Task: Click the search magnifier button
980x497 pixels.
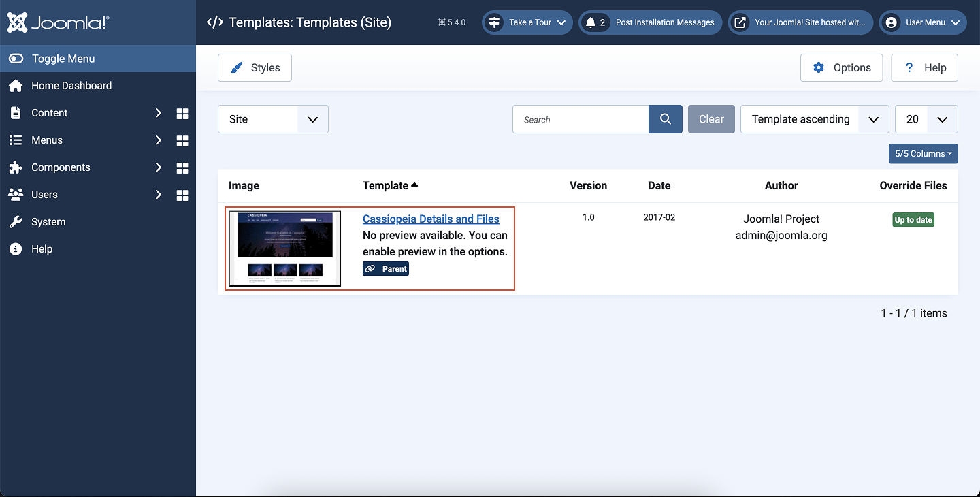Action: click(666, 119)
